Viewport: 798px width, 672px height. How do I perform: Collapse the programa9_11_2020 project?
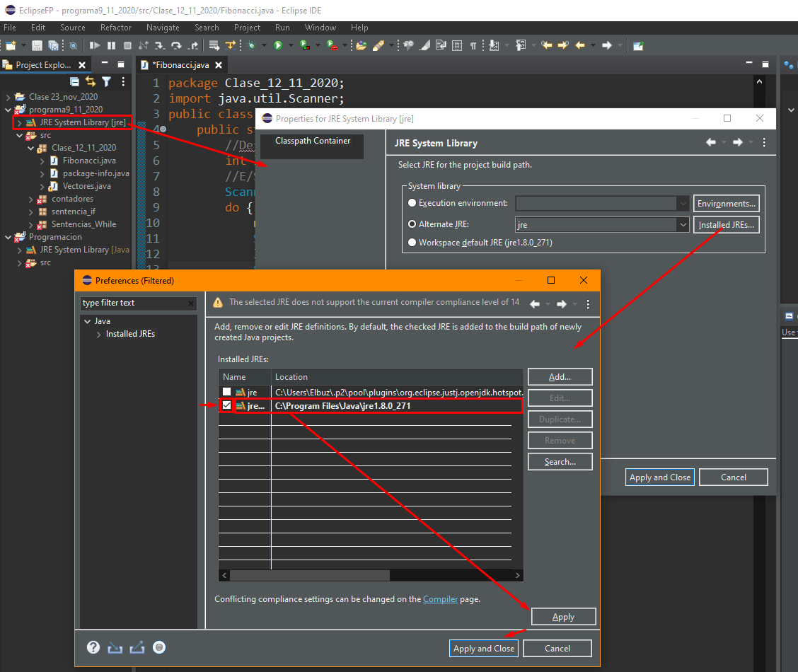click(x=8, y=110)
